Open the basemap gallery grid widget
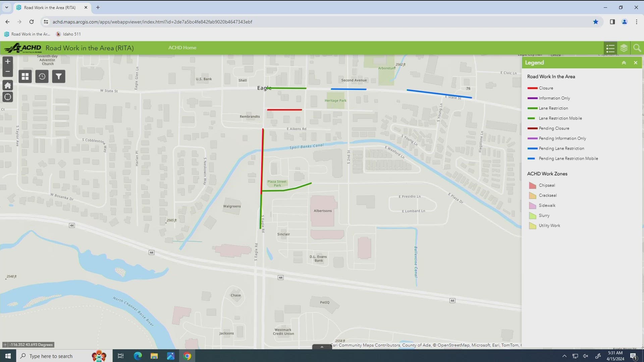This screenshot has width=644, height=362. 25,76
